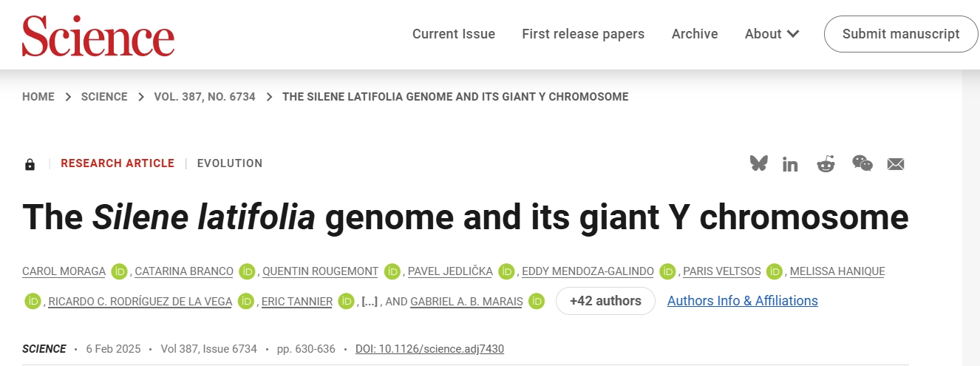Navigate to Vol. 387, No. 6734 breadcrumb

pos(205,97)
